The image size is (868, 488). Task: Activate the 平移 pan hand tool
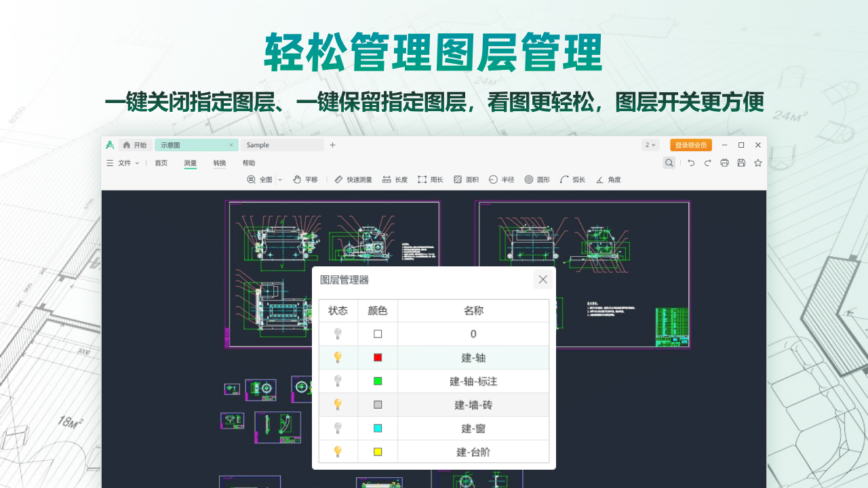(305, 180)
